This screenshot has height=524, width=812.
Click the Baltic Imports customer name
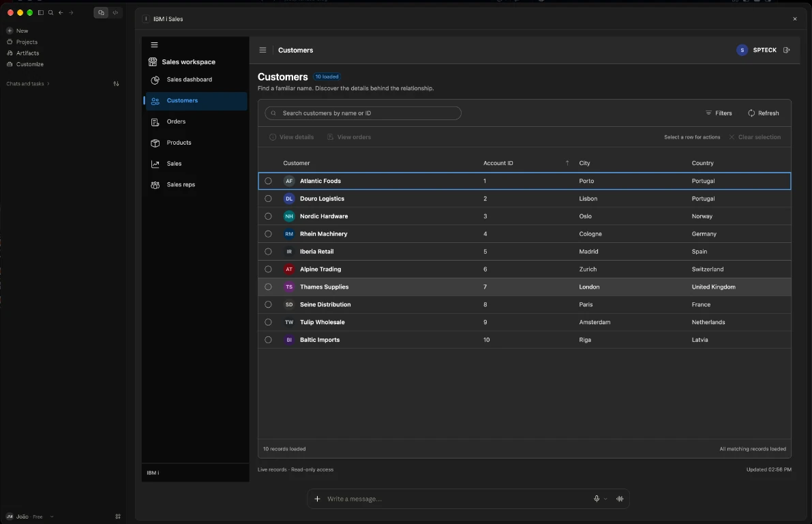click(x=320, y=340)
